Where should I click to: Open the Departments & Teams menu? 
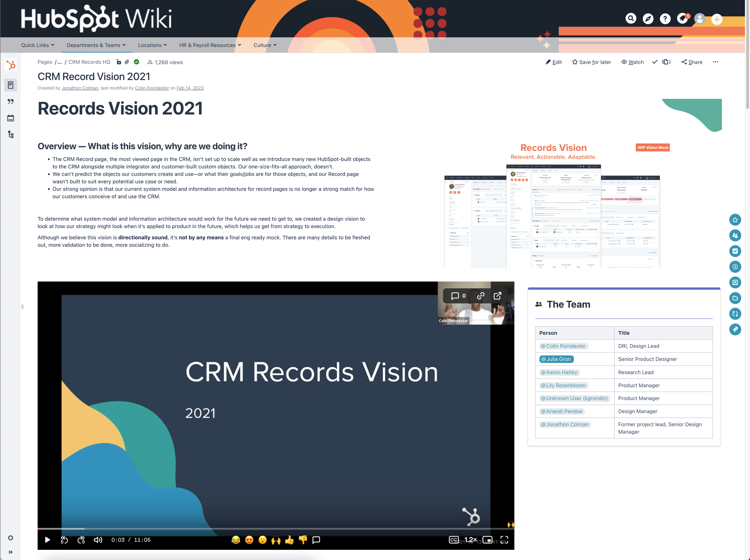(x=96, y=45)
